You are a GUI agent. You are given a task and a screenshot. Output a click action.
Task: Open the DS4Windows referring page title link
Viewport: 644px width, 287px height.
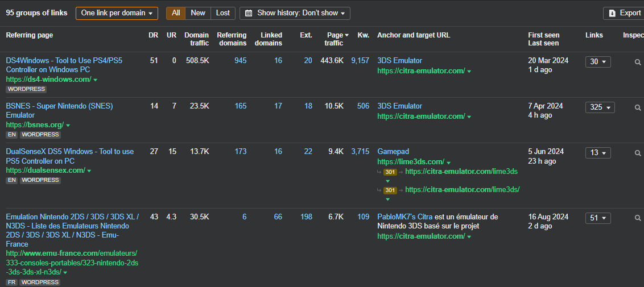(x=64, y=65)
